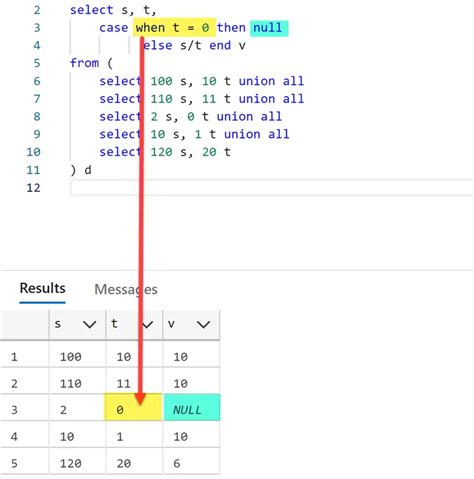Click the 'when t = 0' highlighted code
Image resolution: width=474 pixels, height=479 pixels.
click(x=174, y=27)
